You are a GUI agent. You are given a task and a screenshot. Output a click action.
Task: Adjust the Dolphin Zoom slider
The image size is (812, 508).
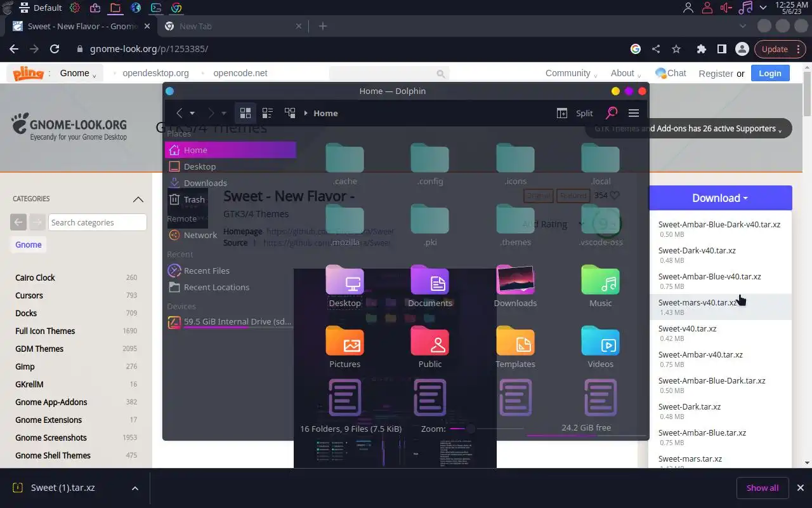click(487, 429)
